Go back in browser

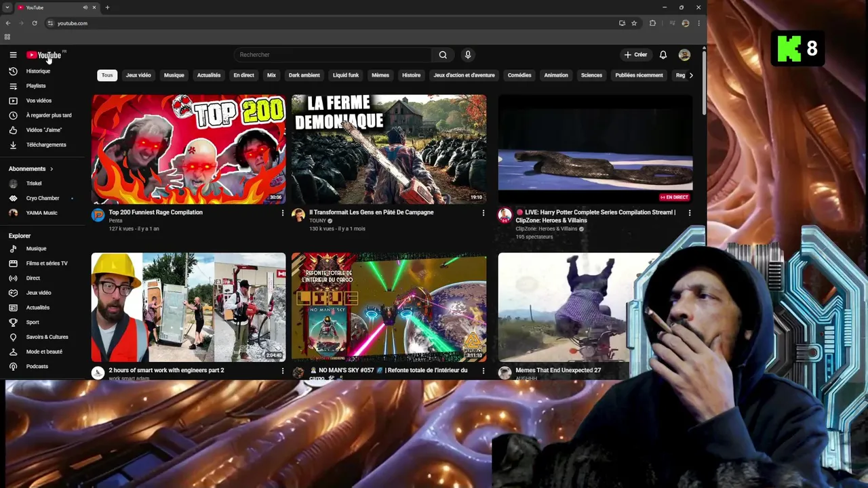tap(8, 23)
